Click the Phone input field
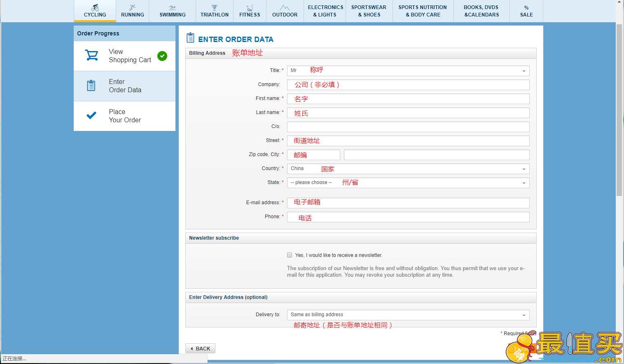 pos(408,217)
